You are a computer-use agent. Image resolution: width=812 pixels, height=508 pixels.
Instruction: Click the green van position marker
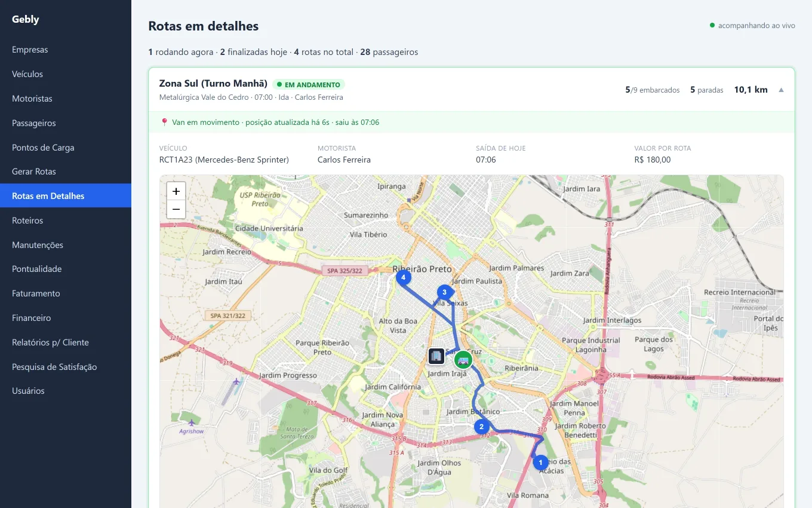(463, 360)
